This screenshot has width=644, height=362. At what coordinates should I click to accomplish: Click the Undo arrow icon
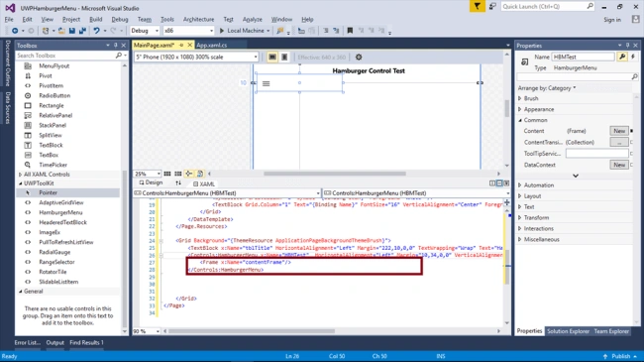(96, 31)
